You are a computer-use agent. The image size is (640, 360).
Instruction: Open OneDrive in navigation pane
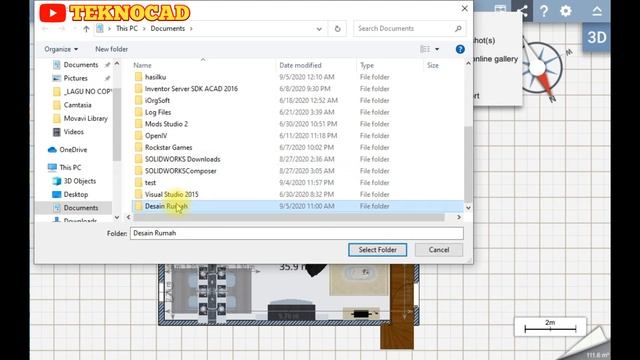73,150
